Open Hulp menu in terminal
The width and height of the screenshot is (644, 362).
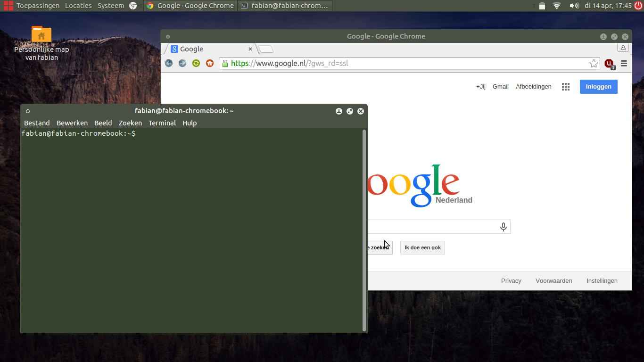(190, 123)
